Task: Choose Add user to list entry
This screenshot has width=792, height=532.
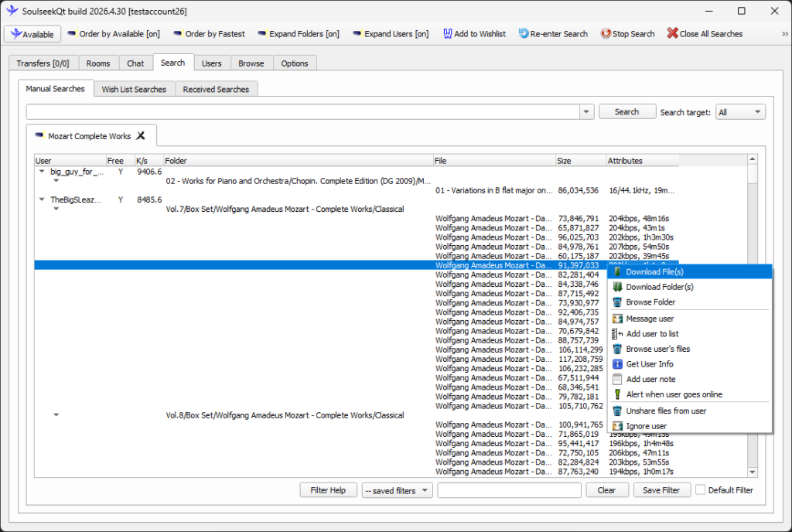Action: tap(690, 333)
